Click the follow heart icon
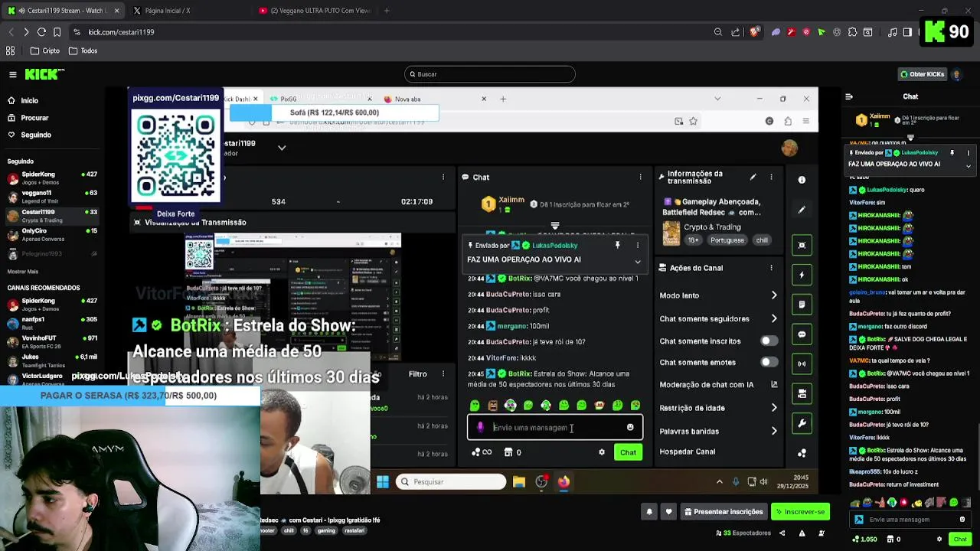The height and width of the screenshot is (551, 980). click(x=668, y=512)
